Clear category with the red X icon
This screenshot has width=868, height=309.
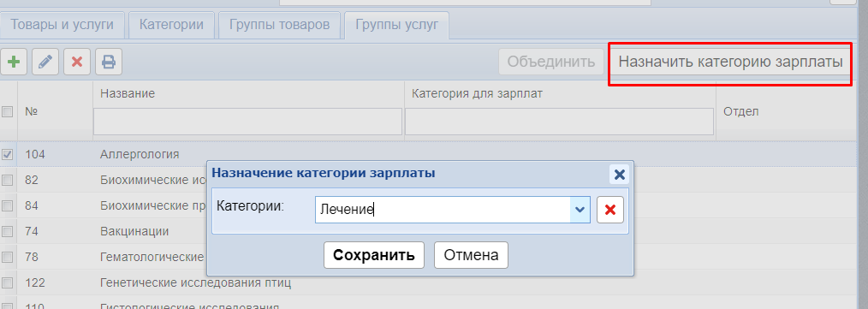point(610,210)
